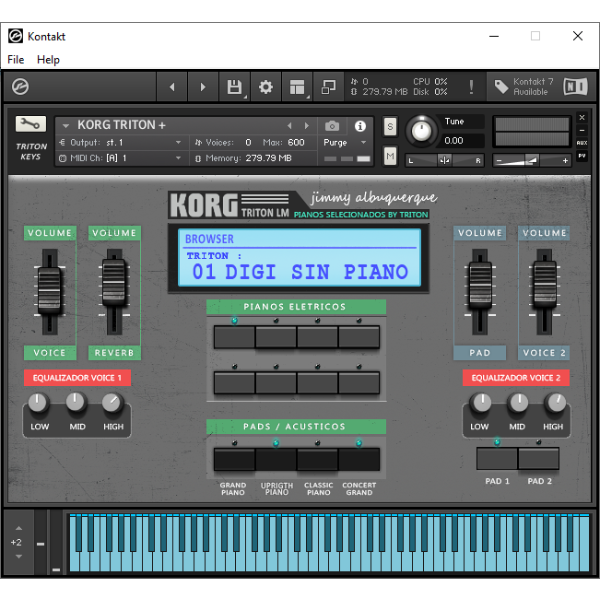Shift keyboard octave up arrow
The width and height of the screenshot is (600, 600).
(19, 528)
